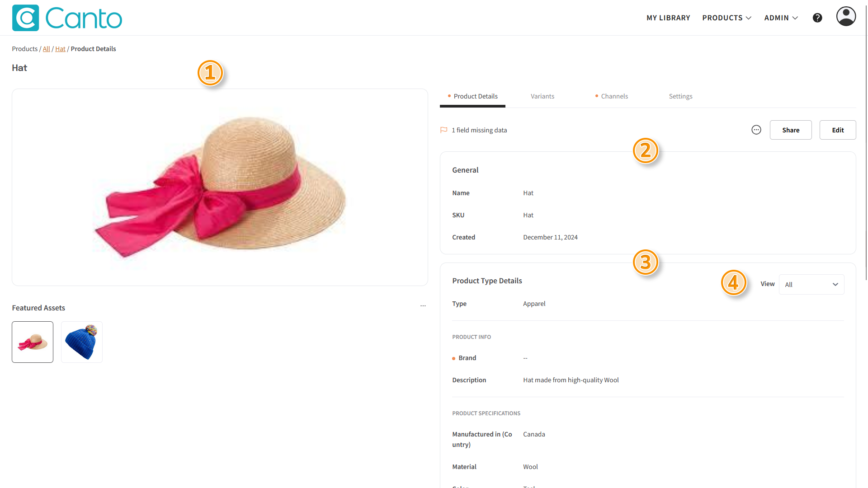
Task: Expand the Products dropdown menu
Action: coord(726,18)
